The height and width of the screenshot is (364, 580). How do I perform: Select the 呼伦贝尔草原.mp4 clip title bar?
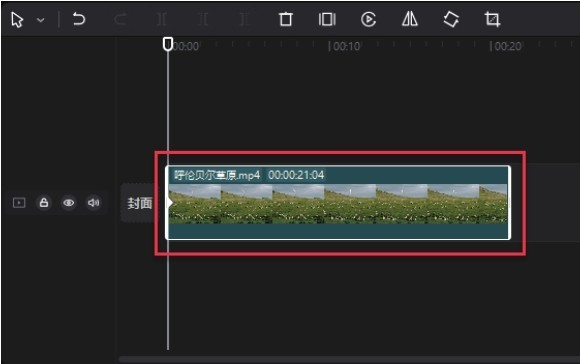pyautogui.click(x=338, y=175)
